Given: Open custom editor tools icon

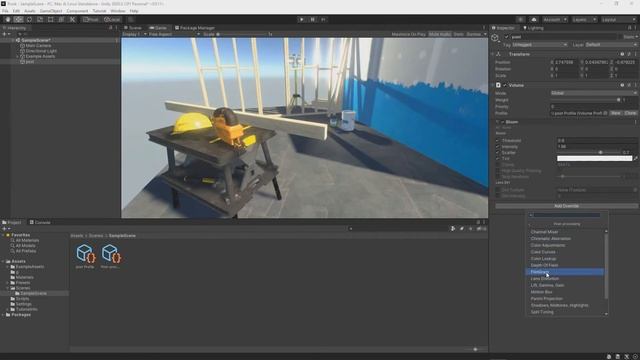Looking at the screenshot, I should click(x=72, y=19).
